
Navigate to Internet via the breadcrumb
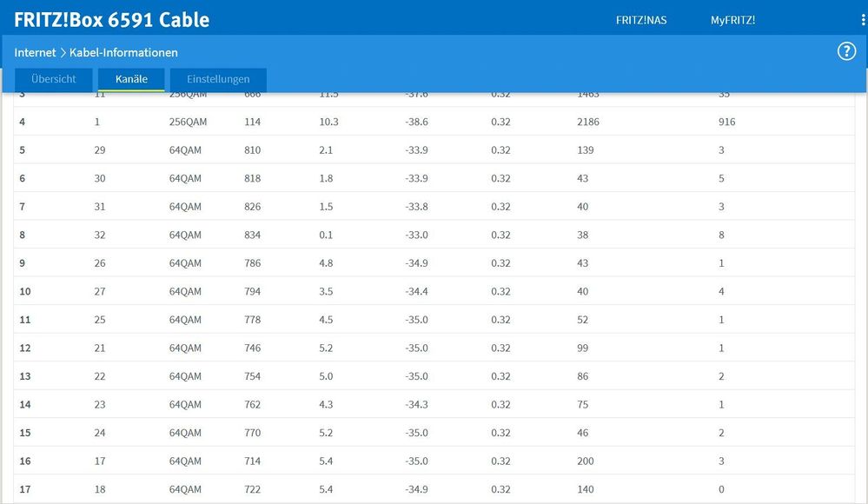coord(34,52)
